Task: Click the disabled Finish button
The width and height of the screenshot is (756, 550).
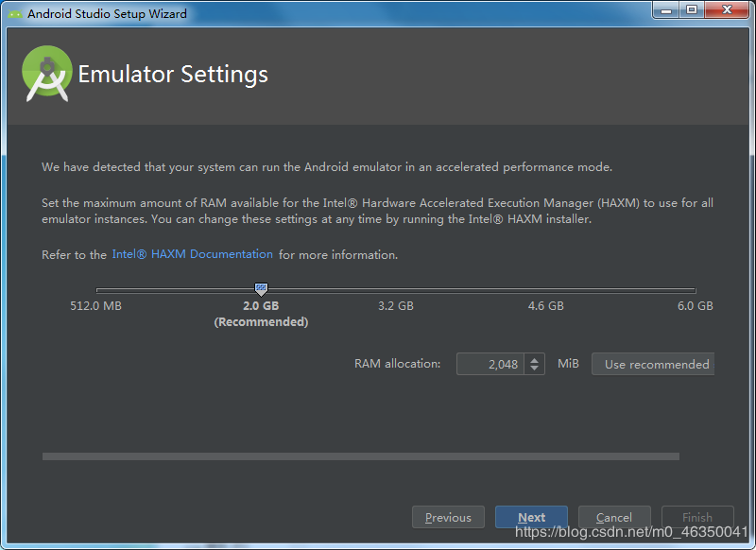Action: pyautogui.click(x=697, y=517)
